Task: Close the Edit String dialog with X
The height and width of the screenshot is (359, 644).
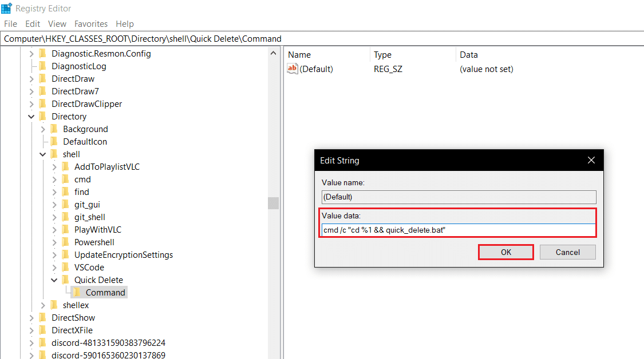Action: 591,160
